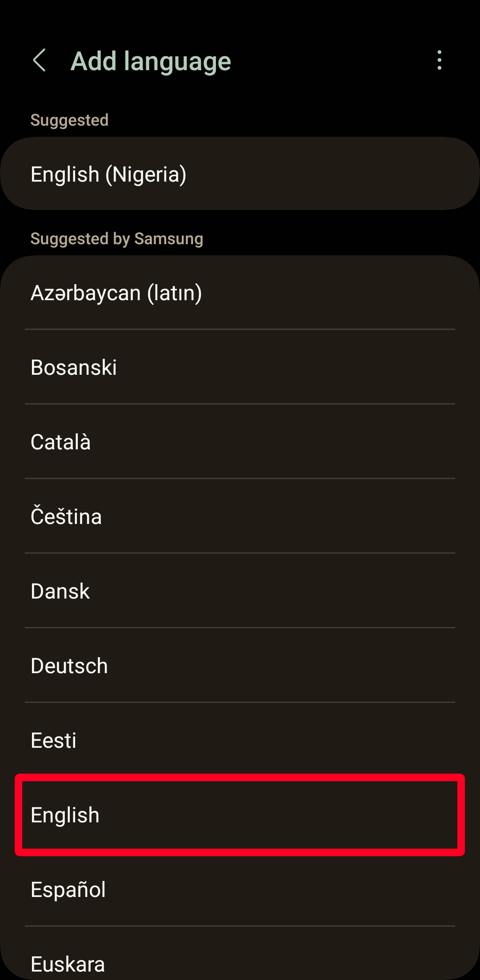Select Bosanski as a language
This screenshot has height=980, width=480.
pos(240,367)
